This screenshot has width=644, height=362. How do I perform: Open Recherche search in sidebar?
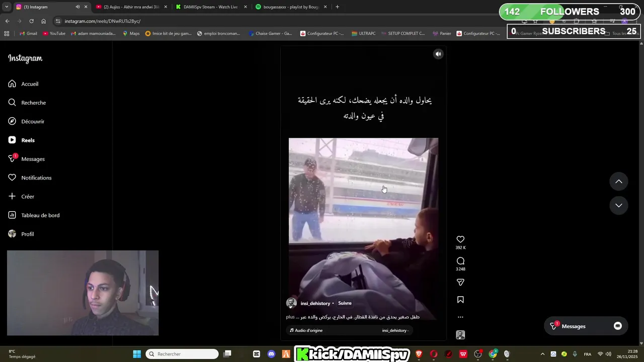point(27,103)
